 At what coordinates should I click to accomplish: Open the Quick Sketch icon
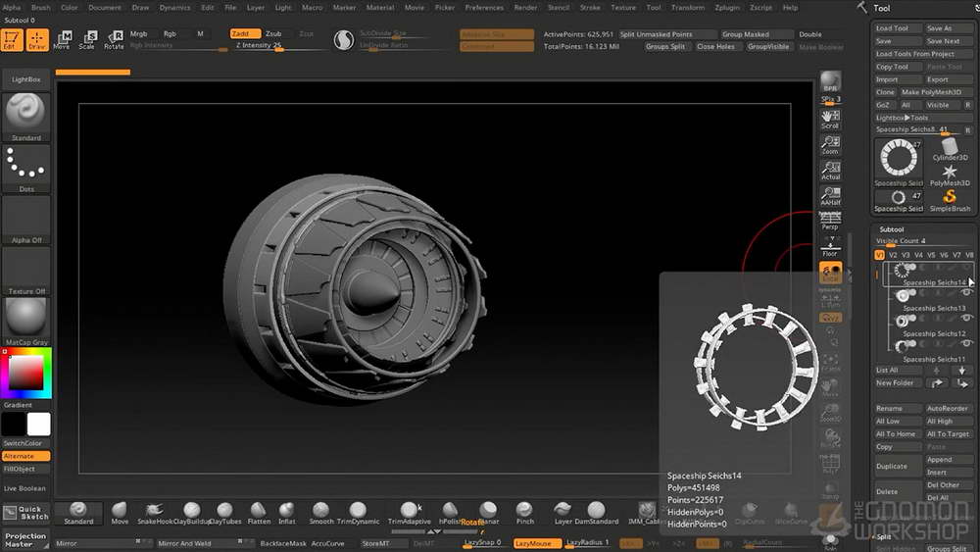click(x=25, y=513)
